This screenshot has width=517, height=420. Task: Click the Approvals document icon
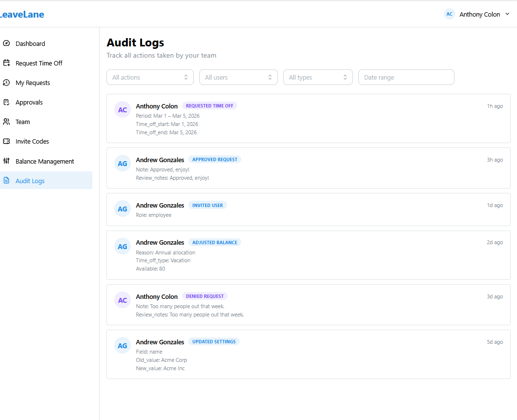6,102
